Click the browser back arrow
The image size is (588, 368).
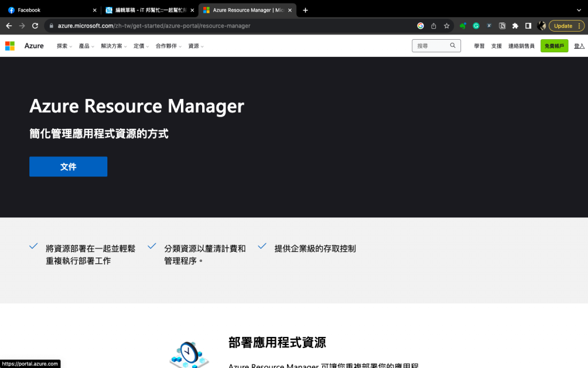coord(9,26)
